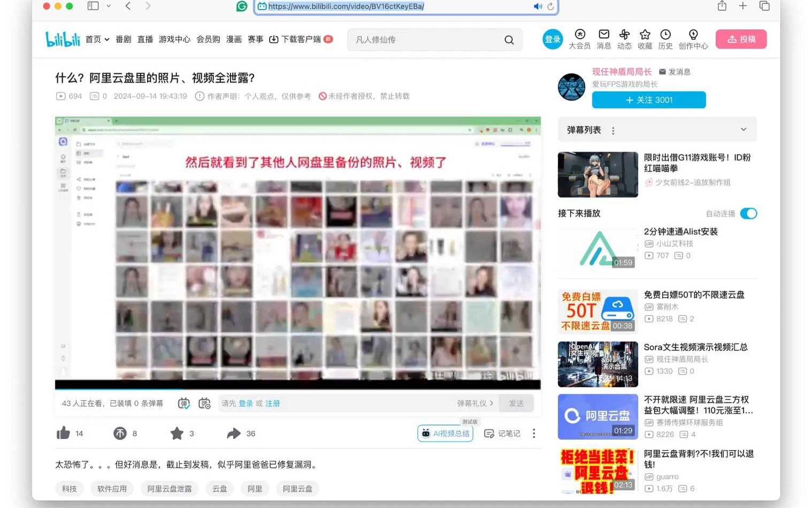Follow uploader via 关注 3001 button
The image size is (812, 508).
tap(649, 100)
